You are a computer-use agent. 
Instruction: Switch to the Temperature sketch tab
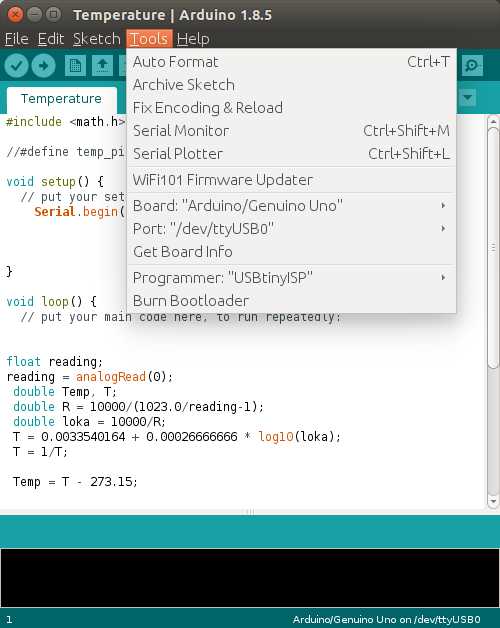pyautogui.click(x=62, y=99)
